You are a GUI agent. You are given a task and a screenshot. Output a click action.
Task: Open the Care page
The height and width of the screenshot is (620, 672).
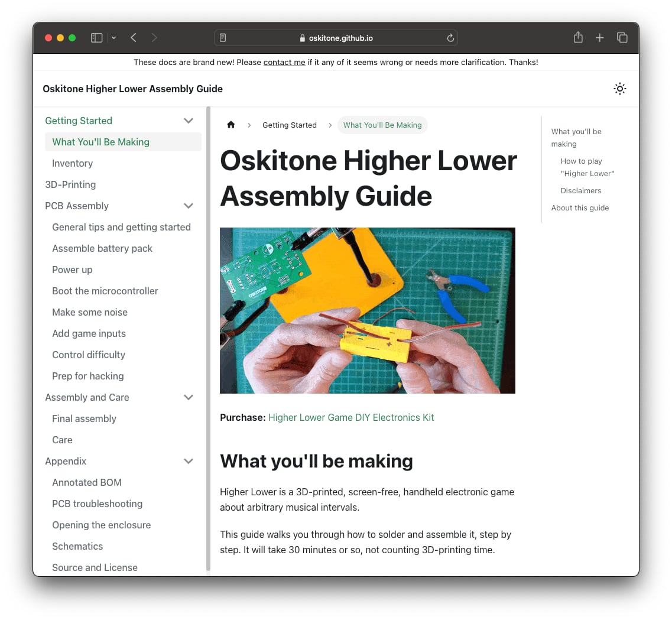coord(62,440)
